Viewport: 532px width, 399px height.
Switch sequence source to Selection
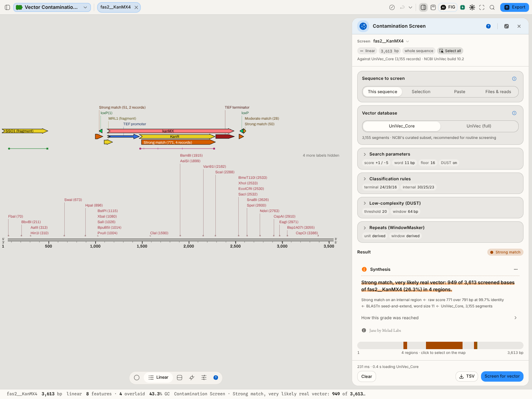(421, 92)
